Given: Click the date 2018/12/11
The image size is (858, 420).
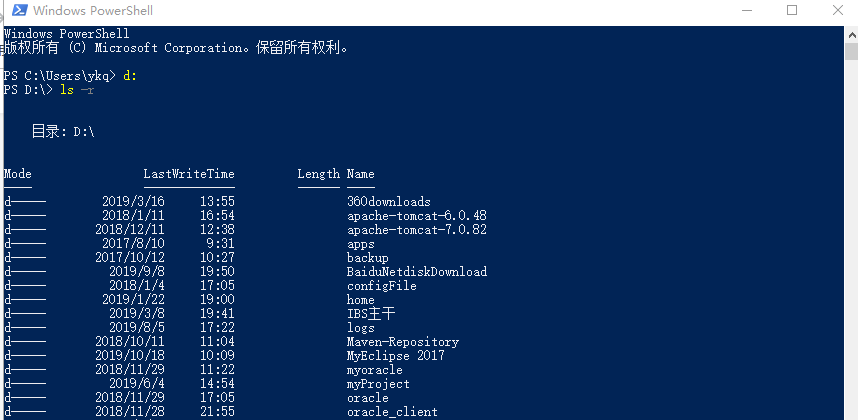Looking at the screenshot, I should (130, 230).
